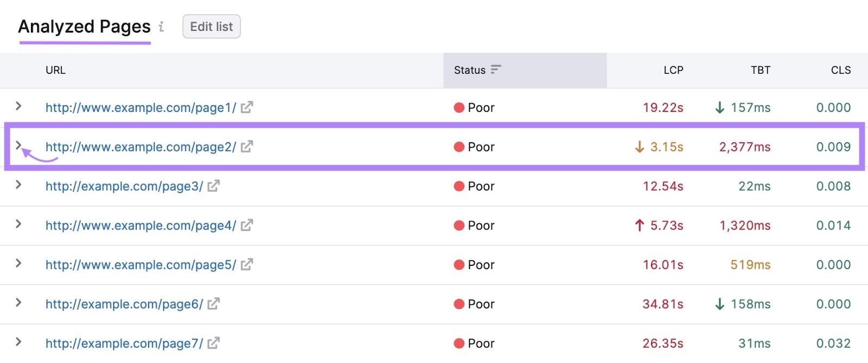Expand the page3 row chevron
868x363 pixels.
[18, 184]
